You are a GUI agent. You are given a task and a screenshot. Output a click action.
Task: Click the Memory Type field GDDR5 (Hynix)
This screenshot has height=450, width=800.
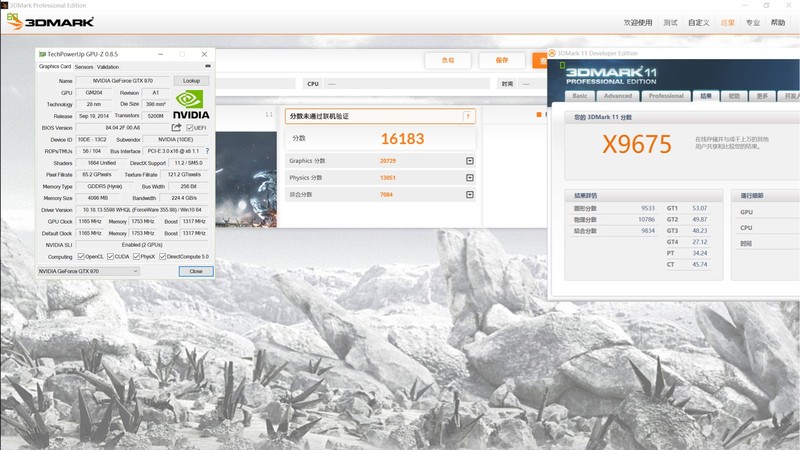click(105, 186)
